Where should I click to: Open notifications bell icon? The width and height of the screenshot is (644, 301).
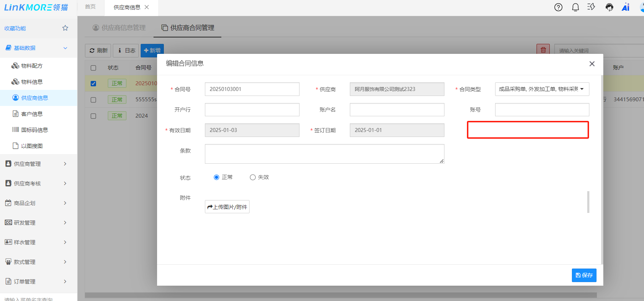pyautogui.click(x=575, y=7)
